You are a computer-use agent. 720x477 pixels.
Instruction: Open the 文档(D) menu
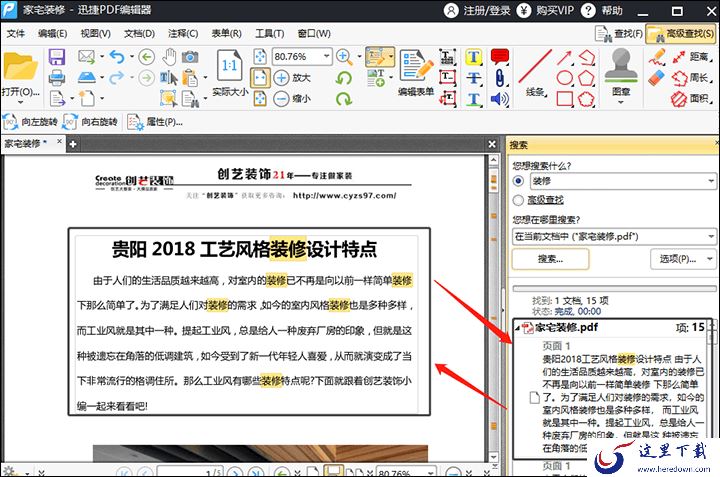pyautogui.click(x=139, y=34)
